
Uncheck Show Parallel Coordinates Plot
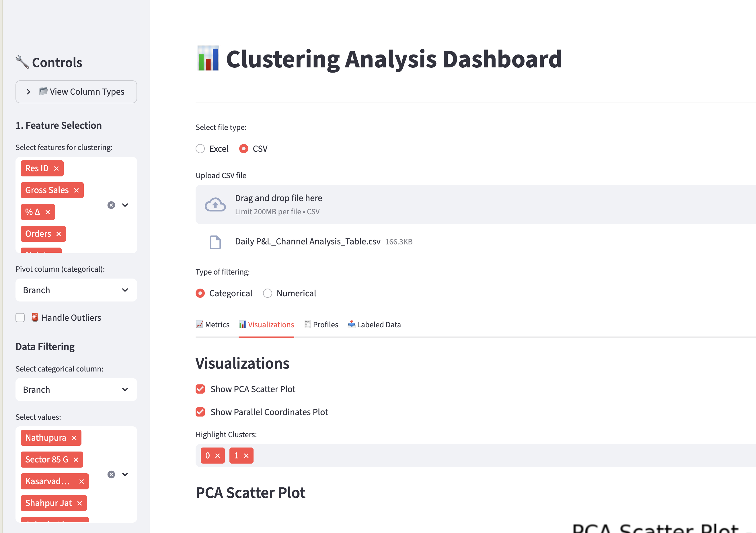coord(200,412)
